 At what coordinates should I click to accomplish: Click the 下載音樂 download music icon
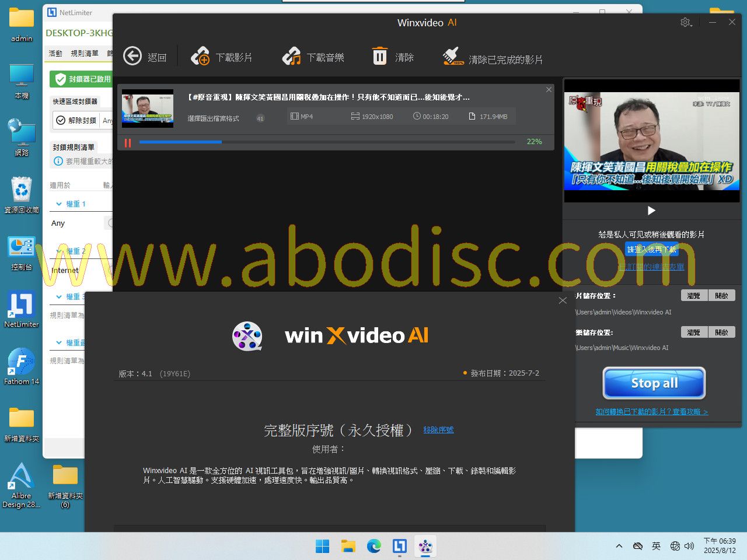(x=291, y=56)
